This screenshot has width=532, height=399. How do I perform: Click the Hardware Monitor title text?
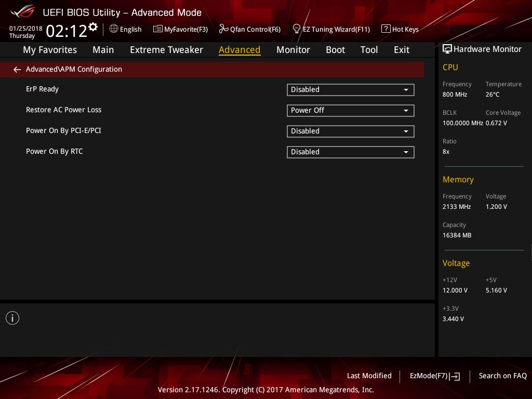(x=487, y=49)
